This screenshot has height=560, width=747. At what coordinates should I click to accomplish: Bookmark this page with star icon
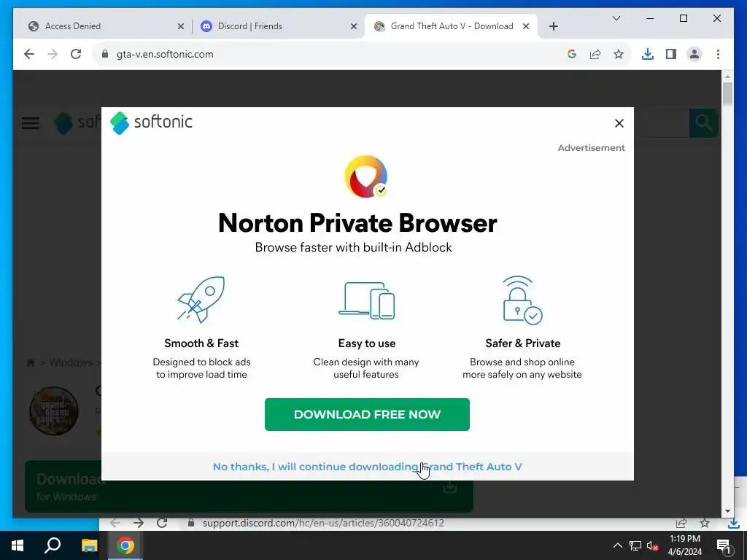pyautogui.click(x=619, y=54)
